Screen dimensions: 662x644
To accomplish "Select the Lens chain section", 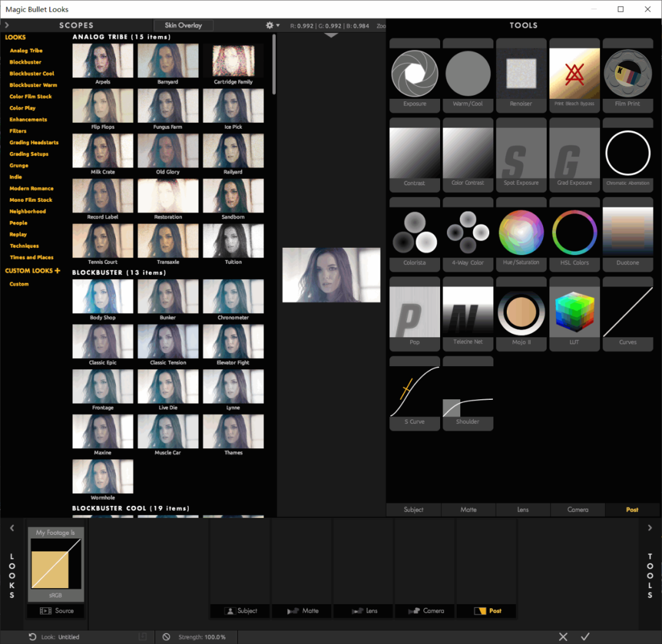I will coord(363,611).
